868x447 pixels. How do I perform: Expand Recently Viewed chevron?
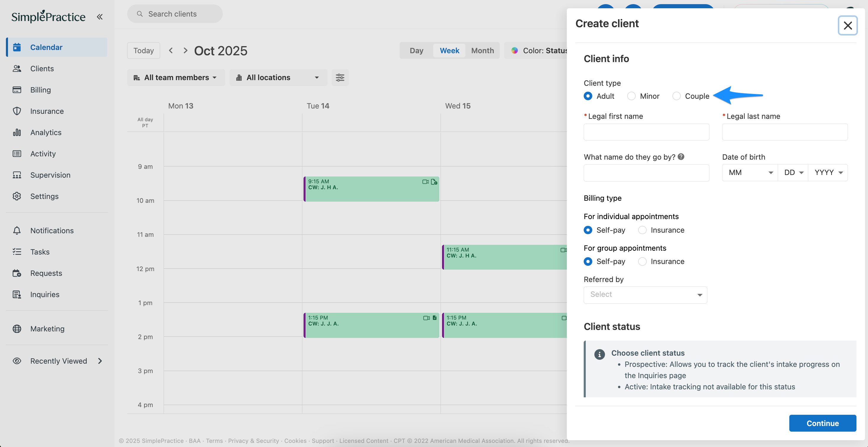[100, 361]
